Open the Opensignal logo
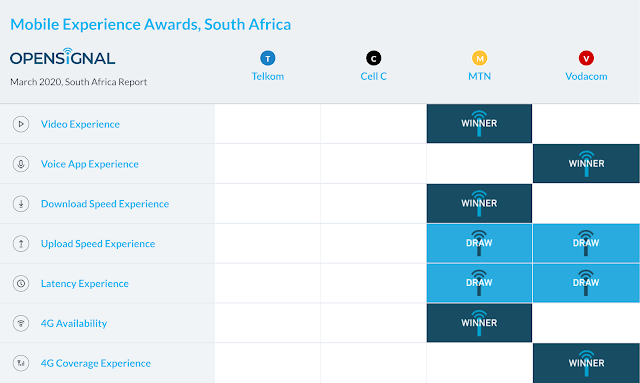Screen dimensions: 640x383 pyautogui.click(x=62, y=57)
